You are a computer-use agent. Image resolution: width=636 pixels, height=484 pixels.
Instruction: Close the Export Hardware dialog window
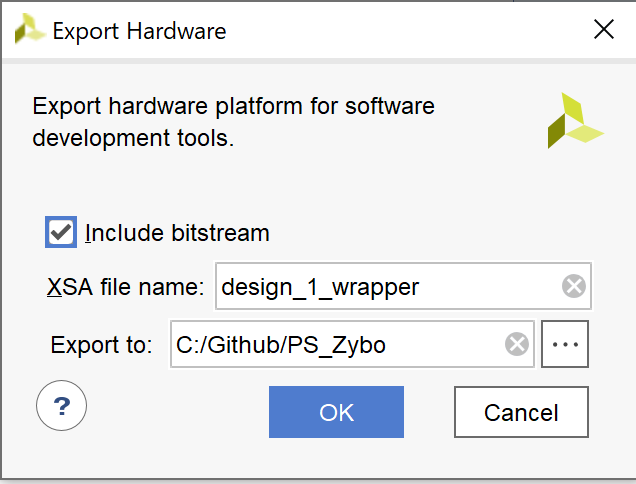[x=604, y=30]
